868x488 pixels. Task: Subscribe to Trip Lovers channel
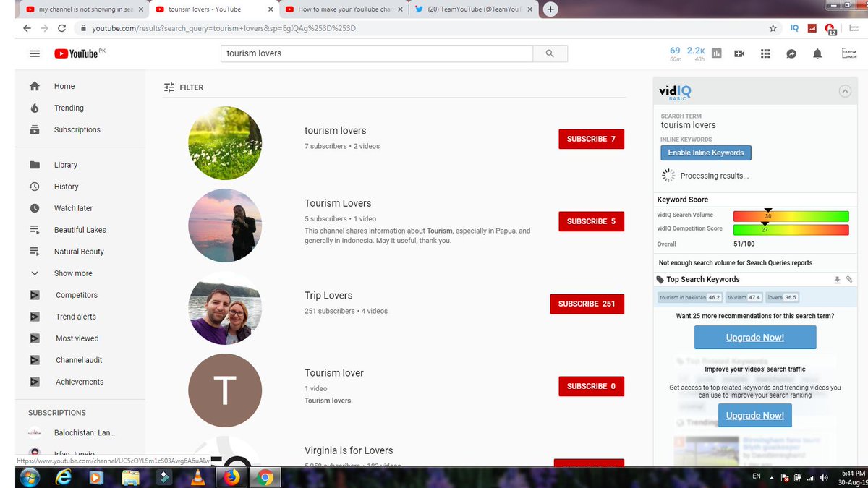click(x=587, y=304)
